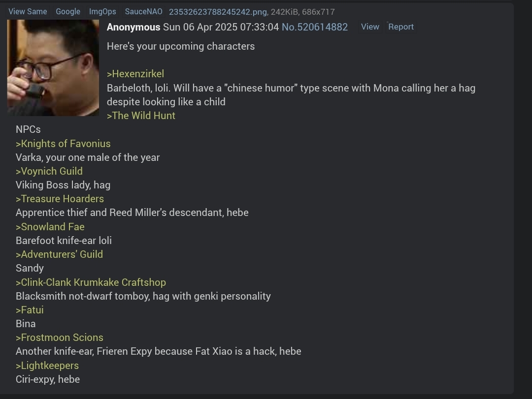Open the ImgOps reverse search link
Viewport: 532px width, 399px height.
102,11
